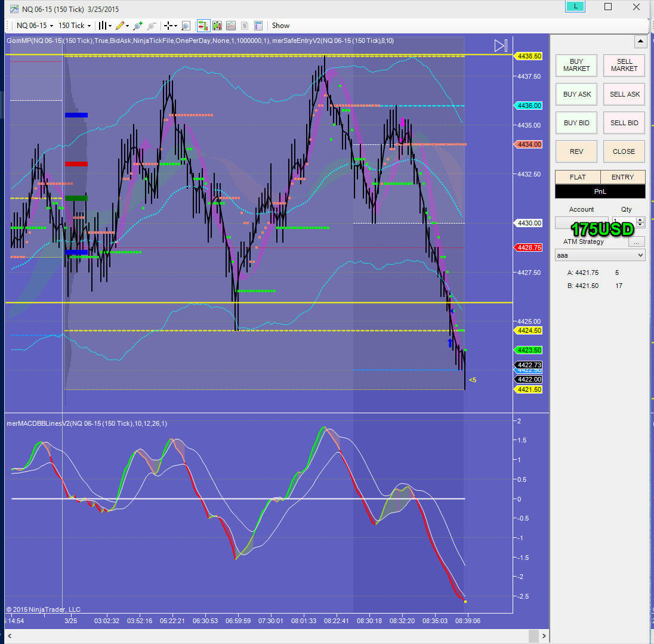The width and height of the screenshot is (654, 644).
Task: Click the BUY BID button
Action: tap(576, 123)
